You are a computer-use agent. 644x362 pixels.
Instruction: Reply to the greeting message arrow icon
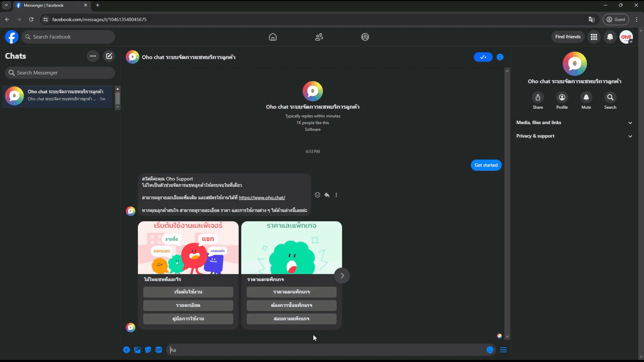click(327, 195)
